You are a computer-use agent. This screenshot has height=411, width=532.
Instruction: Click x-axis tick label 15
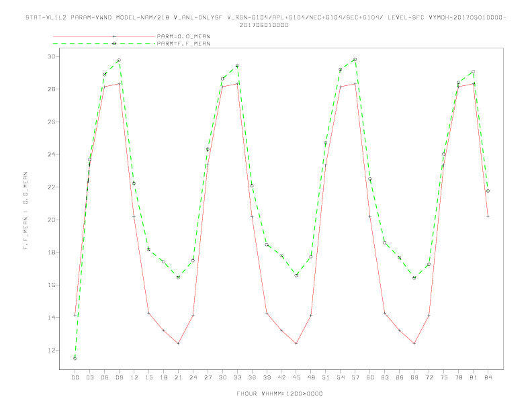[148, 377]
